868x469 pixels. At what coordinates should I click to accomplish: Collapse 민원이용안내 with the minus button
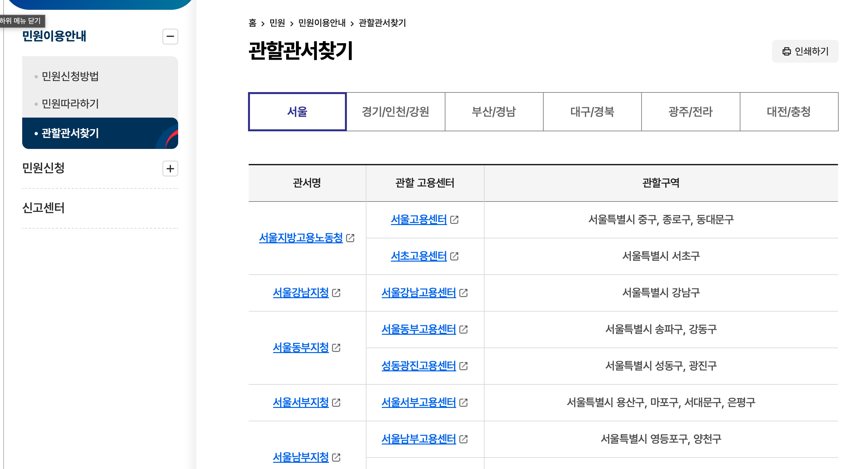(x=170, y=36)
